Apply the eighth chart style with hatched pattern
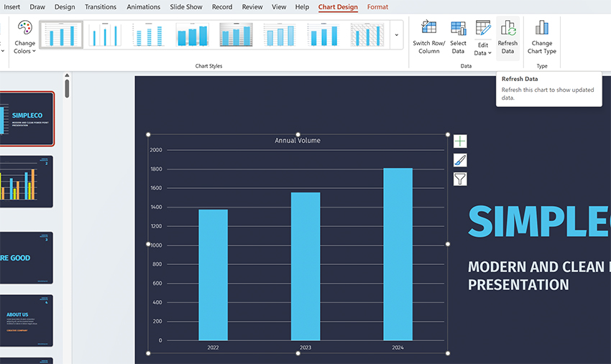This screenshot has height=364, width=611. click(x=367, y=34)
